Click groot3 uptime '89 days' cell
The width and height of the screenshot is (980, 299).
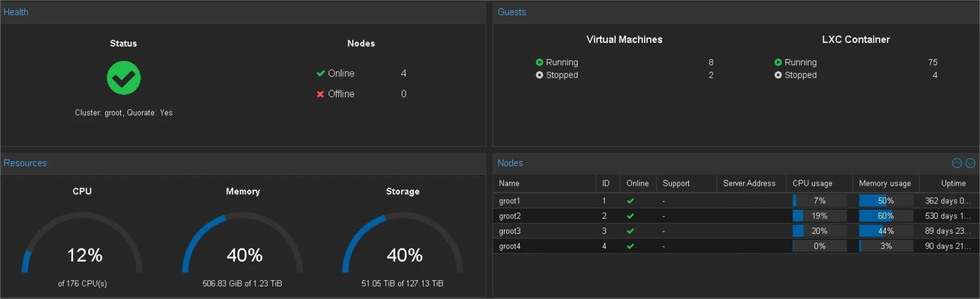[x=948, y=231]
